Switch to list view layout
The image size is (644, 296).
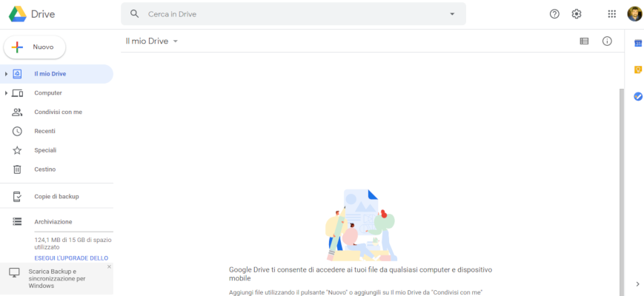[x=584, y=41]
